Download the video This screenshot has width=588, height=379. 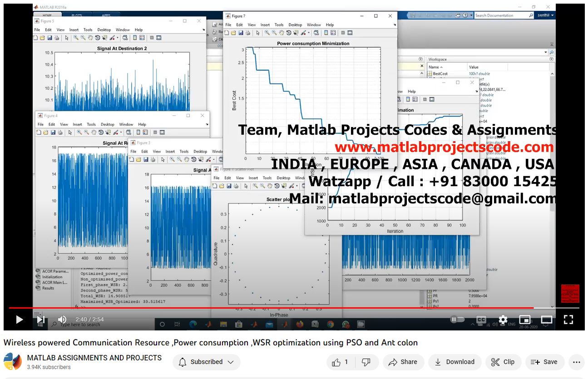[455, 362]
